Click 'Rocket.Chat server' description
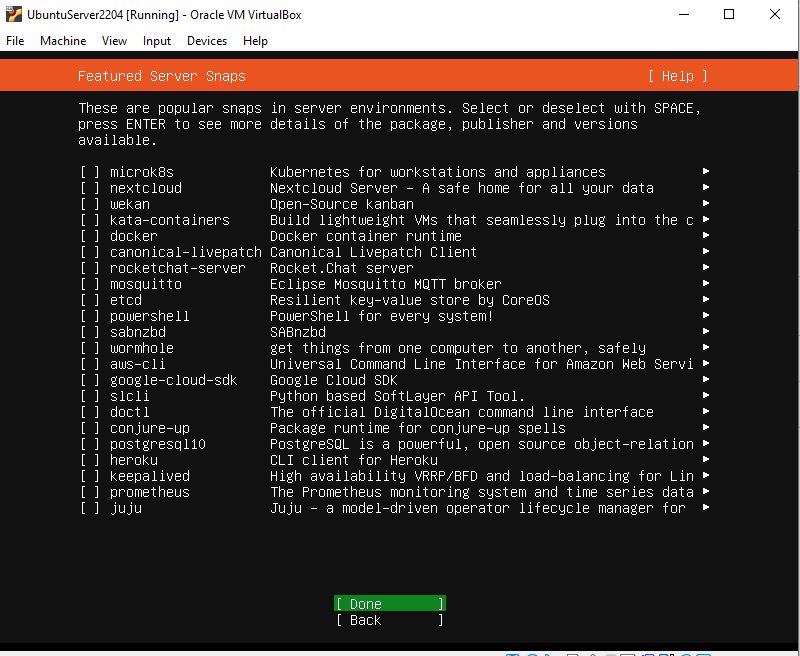 coord(342,268)
